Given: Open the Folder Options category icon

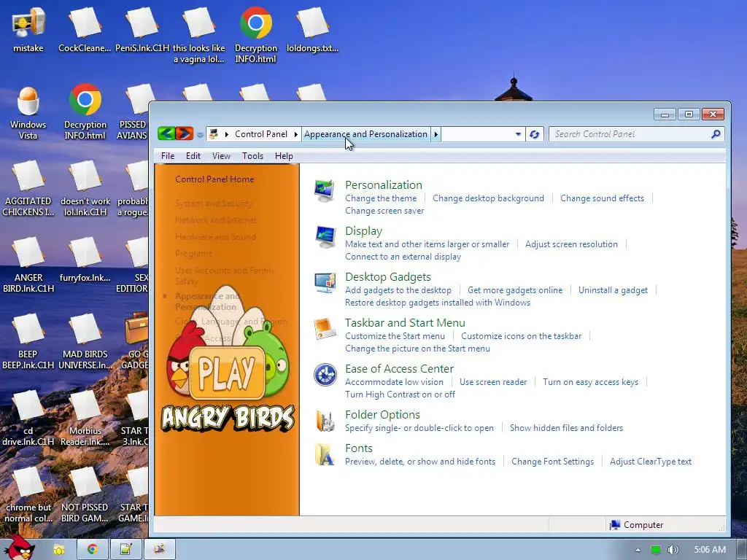Looking at the screenshot, I should [325, 421].
